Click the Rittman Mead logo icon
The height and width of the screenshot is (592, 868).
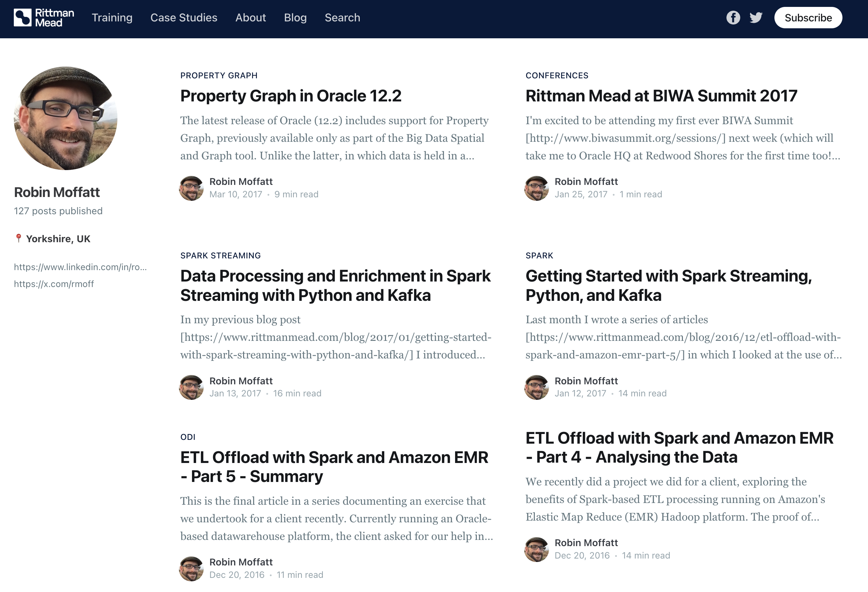(22, 18)
